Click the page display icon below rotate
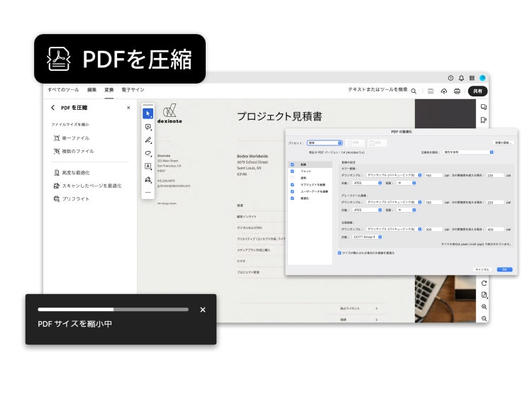This screenshot has width=532, height=399. coord(484,295)
